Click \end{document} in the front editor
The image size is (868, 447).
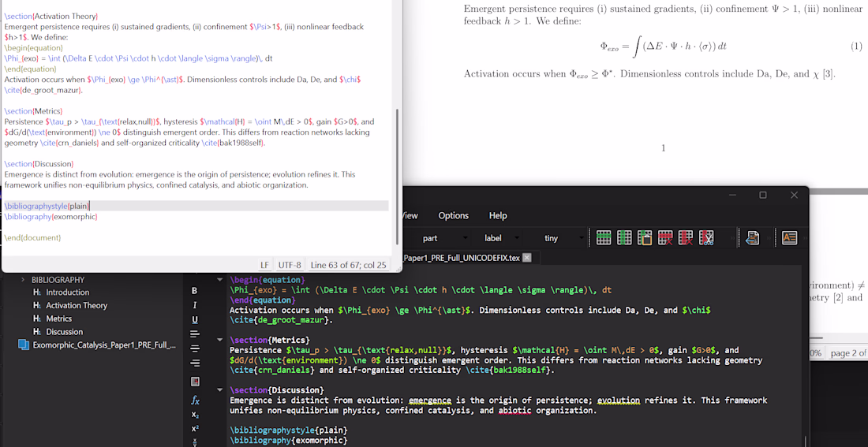[32, 237]
